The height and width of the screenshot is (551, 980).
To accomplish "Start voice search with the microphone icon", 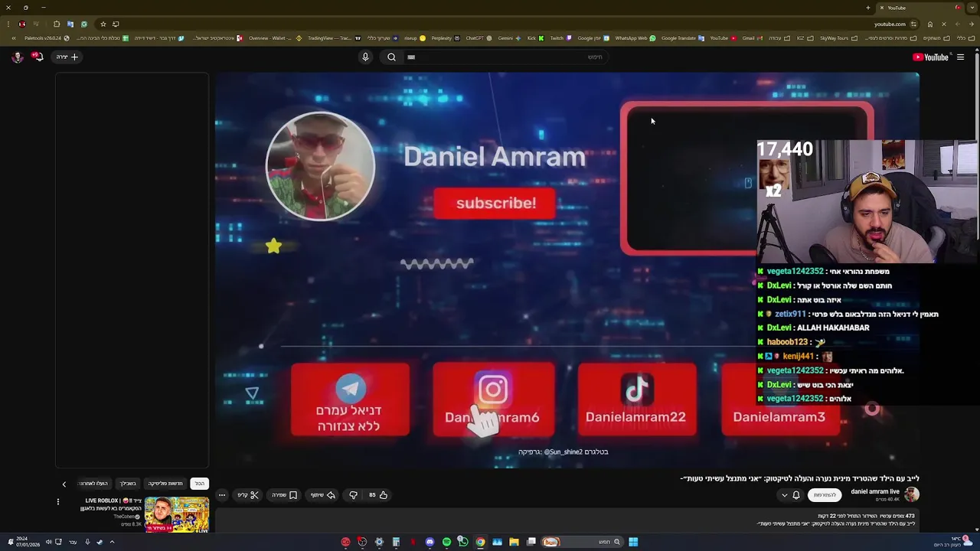I will (x=365, y=57).
